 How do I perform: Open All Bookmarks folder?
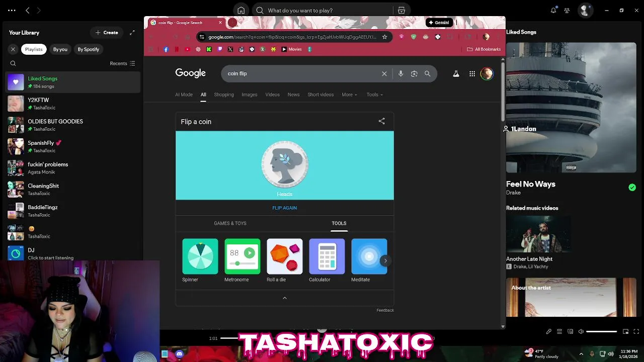[x=484, y=49]
